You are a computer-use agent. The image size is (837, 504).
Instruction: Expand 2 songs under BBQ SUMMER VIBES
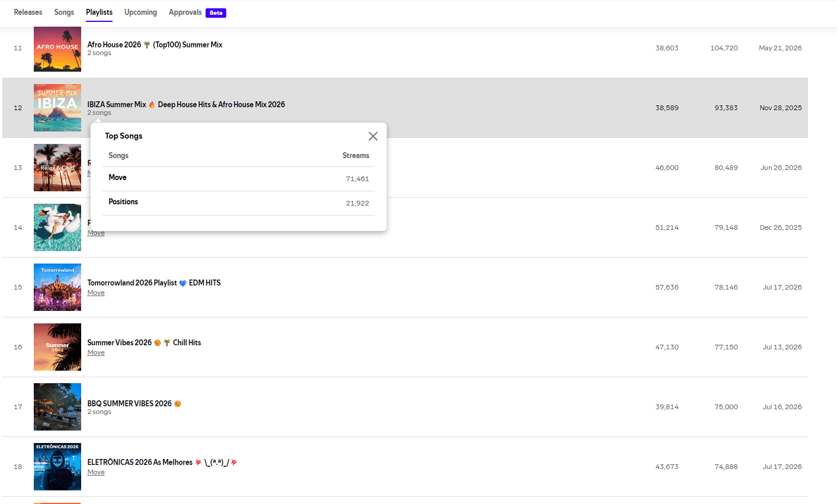100,412
